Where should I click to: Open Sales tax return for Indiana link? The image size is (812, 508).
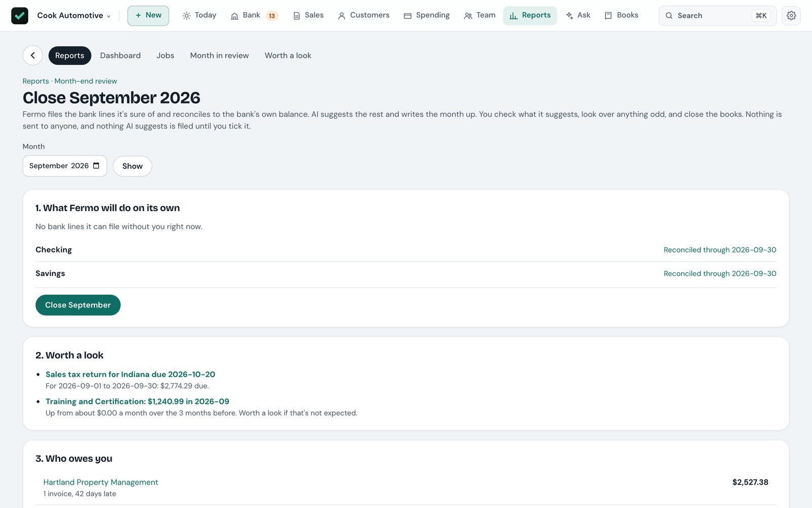point(130,374)
